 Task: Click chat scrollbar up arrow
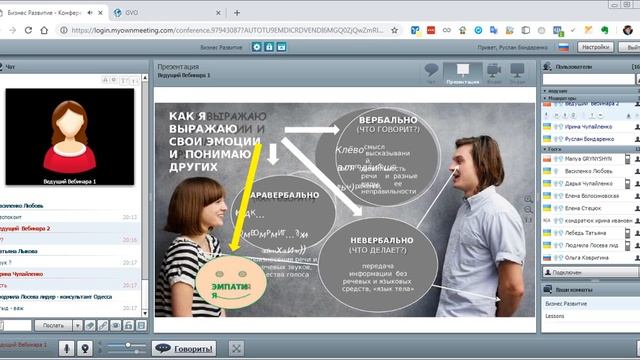click(x=145, y=78)
